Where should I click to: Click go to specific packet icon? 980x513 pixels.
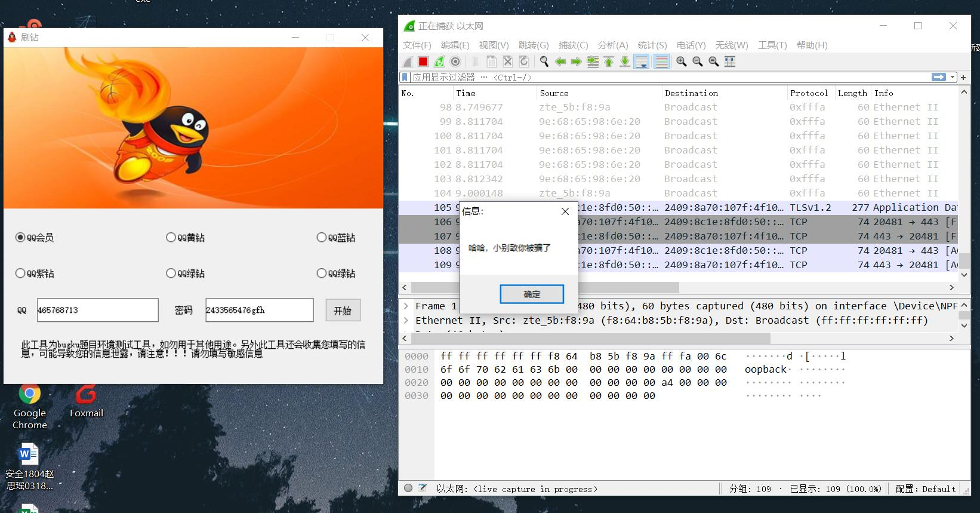[593, 62]
